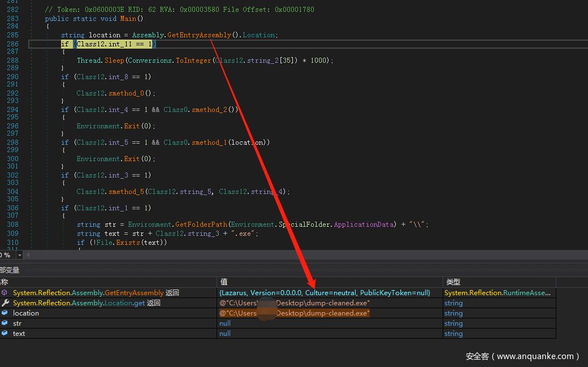Click the wrench icon beside Location.get
This screenshot has width=588, height=367.
pos(5,303)
